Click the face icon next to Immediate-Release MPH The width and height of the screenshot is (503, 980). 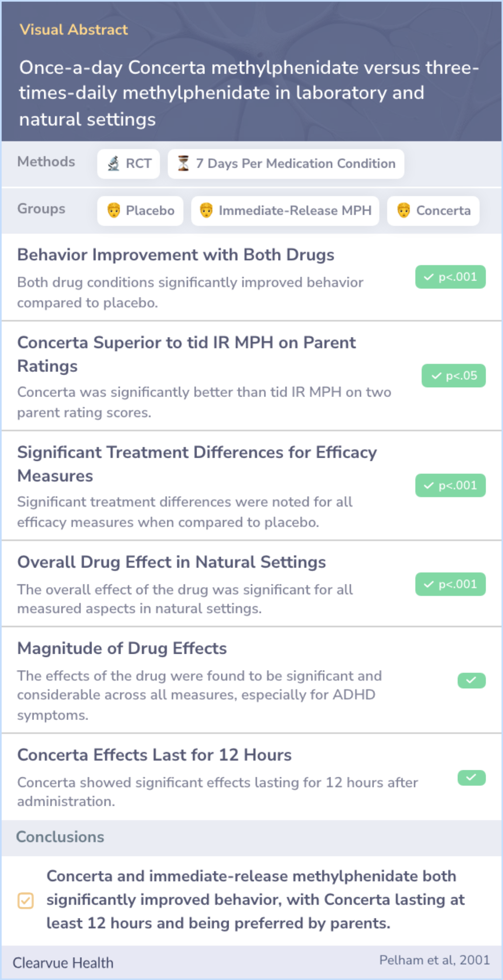coord(206,211)
